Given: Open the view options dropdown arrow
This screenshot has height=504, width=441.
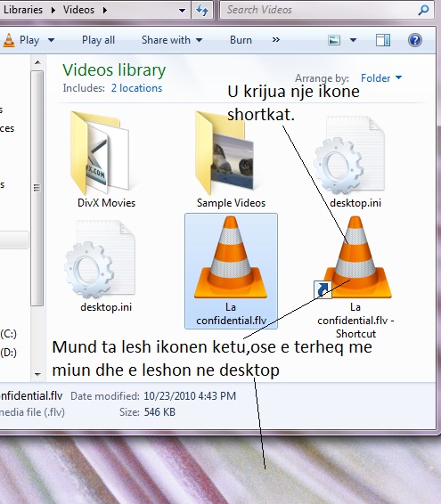Looking at the screenshot, I should coord(353,40).
